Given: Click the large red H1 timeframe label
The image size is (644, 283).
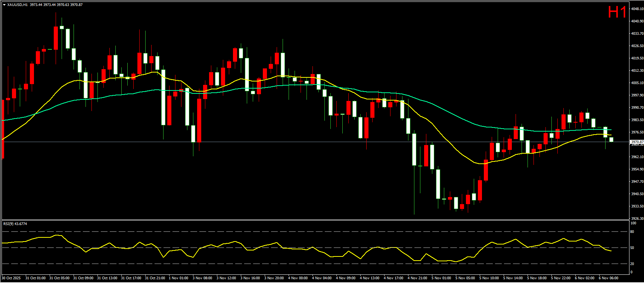Looking at the screenshot, I should [x=617, y=12].
